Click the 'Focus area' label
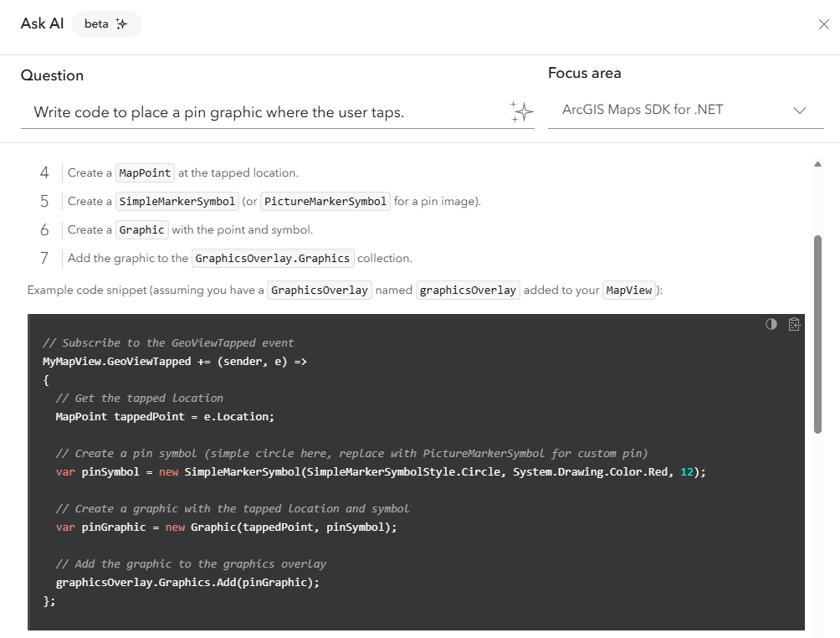The image size is (840, 638). pyautogui.click(x=585, y=73)
